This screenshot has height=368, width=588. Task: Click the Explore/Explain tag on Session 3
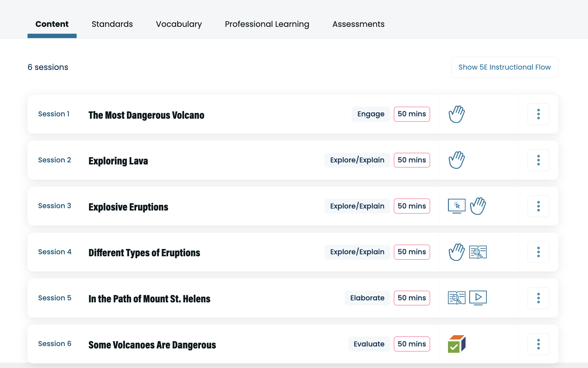point(357,206)
